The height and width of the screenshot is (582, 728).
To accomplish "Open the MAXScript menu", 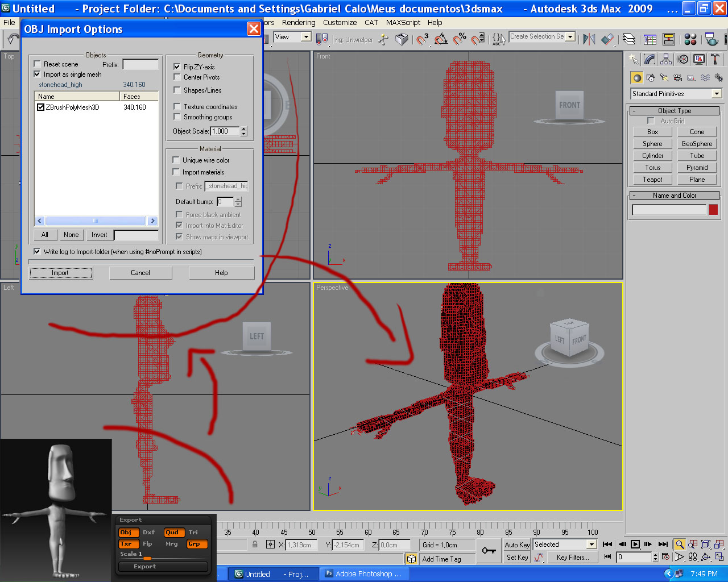I will (403, 23).
